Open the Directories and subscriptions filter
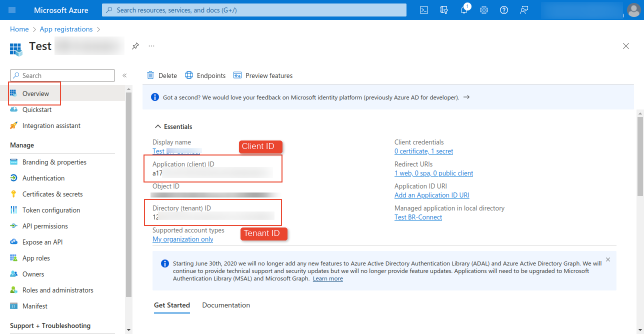 (444, 10)
